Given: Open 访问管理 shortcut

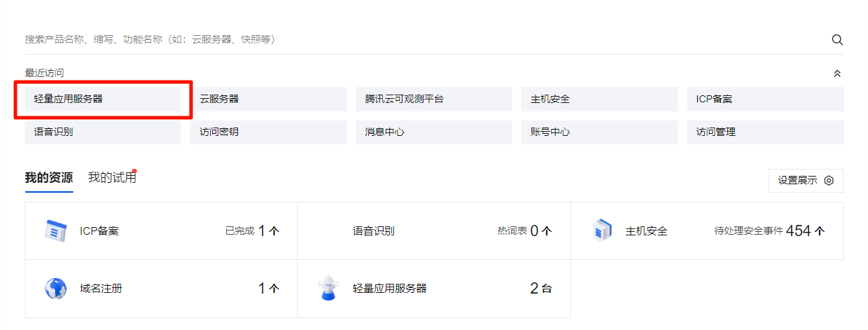Looking at the screenshot, I should coord(764,132).
